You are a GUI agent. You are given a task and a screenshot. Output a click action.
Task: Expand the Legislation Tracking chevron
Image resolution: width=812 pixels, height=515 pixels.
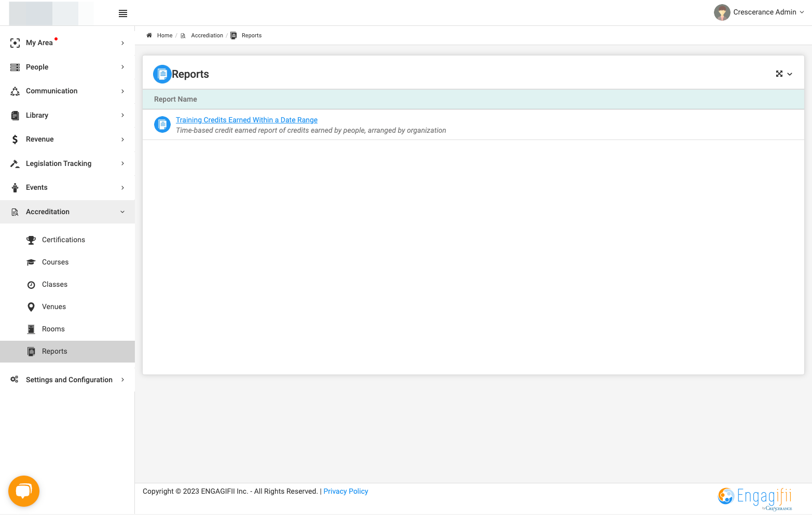click(x=122, y=163)
